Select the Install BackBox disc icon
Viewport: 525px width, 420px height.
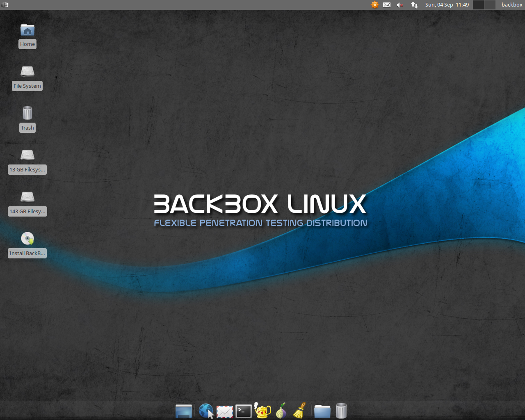[27, 238]
